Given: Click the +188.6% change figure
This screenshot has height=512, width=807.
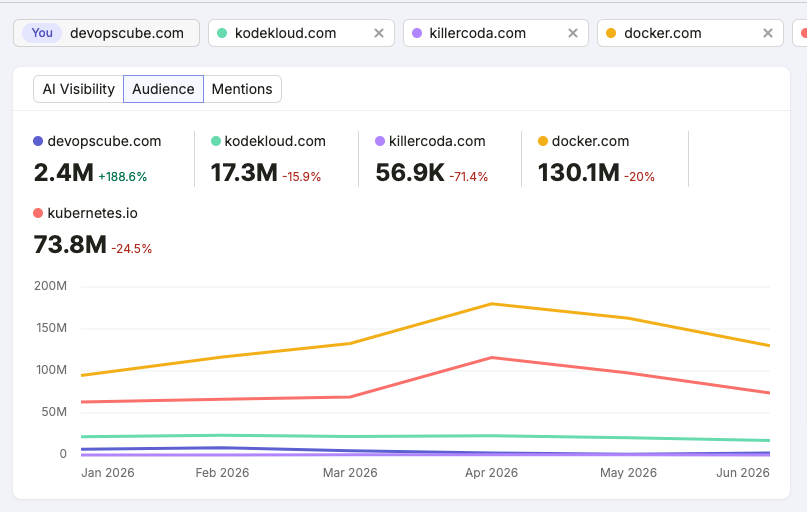Looking at the screenshot, I should [122, 176].
